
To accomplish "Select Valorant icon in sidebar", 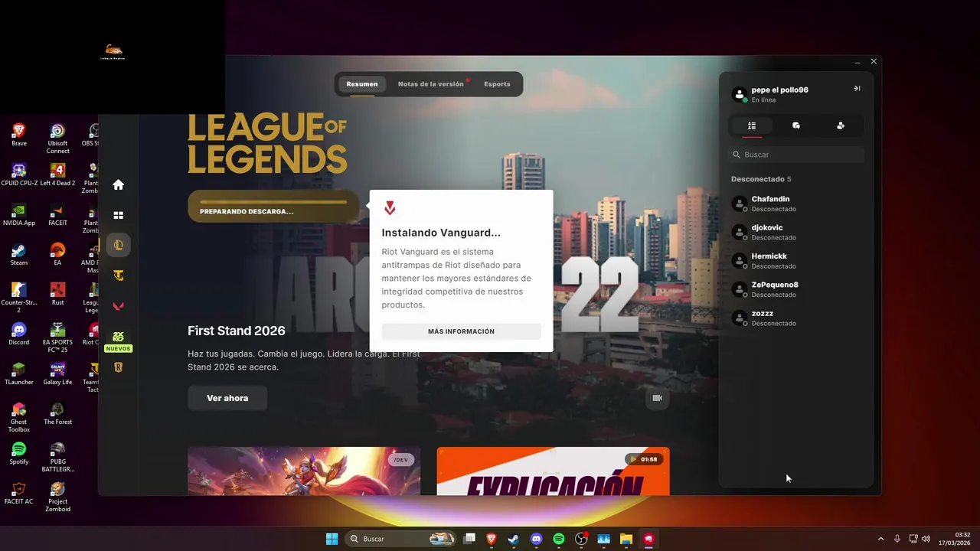I will point(118,306).
